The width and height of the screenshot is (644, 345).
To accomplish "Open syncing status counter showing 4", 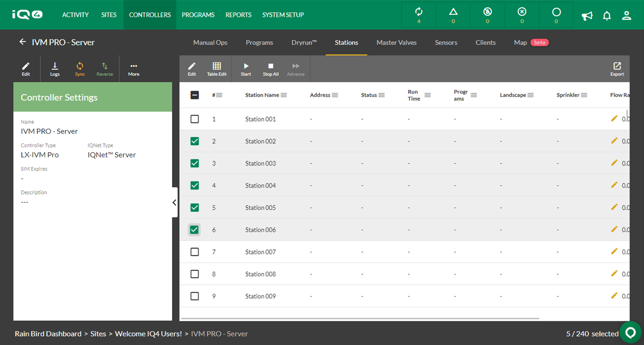I will tap(419, 15).
